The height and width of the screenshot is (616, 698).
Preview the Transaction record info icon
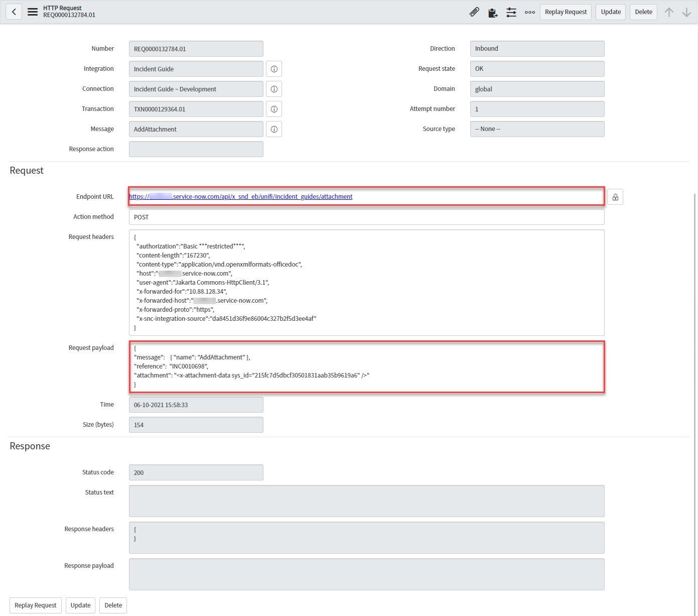[274, 109]
